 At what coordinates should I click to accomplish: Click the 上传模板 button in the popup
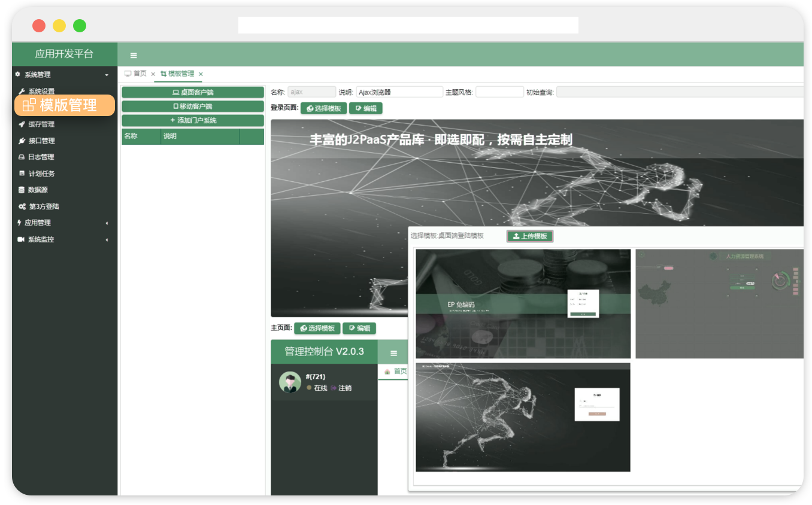(530, 236)
